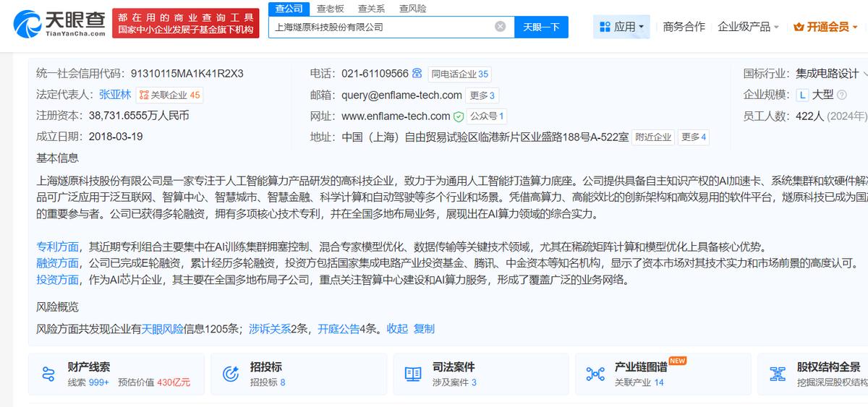This screenshot has width=868, height=407.
Task: Expand the 应用 dropdown menu
Action: (x=621, y=27)
